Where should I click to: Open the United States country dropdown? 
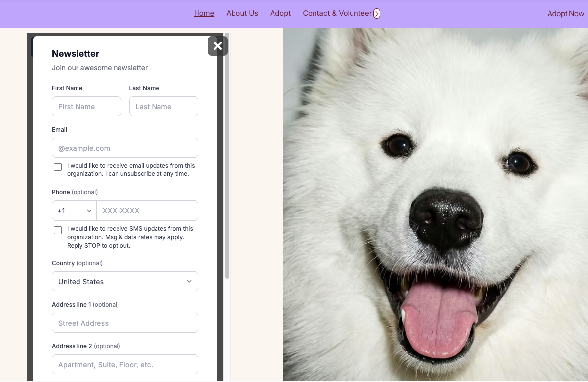pyautogui.click(x=125, y=281)
